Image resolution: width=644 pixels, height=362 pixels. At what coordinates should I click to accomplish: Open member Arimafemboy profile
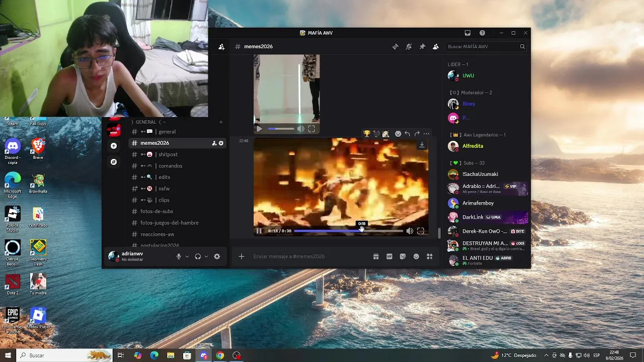pyautogui.click(x=487, y=203)
